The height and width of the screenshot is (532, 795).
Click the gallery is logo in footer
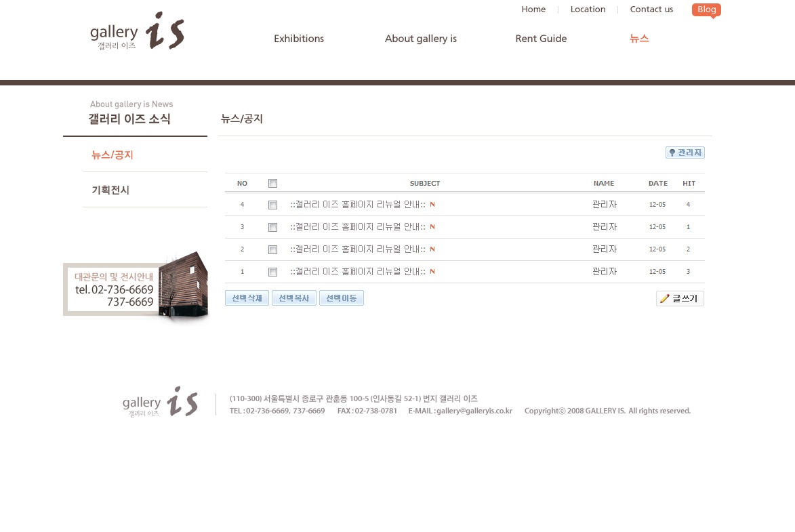(160, 402)
